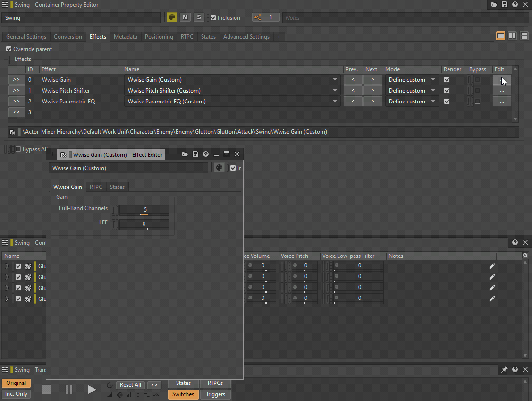532x401 pixels.
Task: Switch to single panel layout view
Action: pyautogui.click(x=500, y=35)
